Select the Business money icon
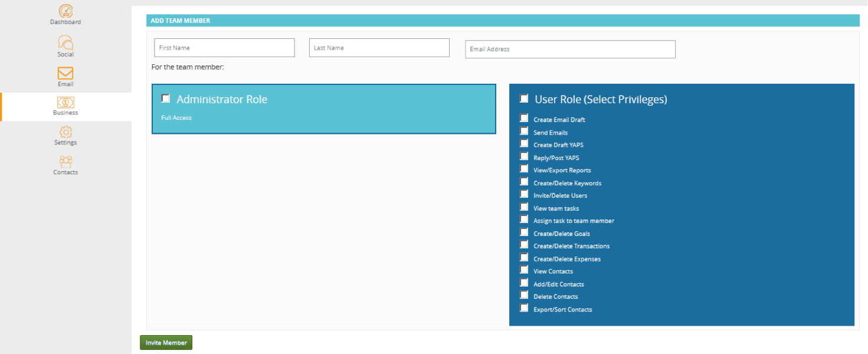 click(x=65, y=102)
